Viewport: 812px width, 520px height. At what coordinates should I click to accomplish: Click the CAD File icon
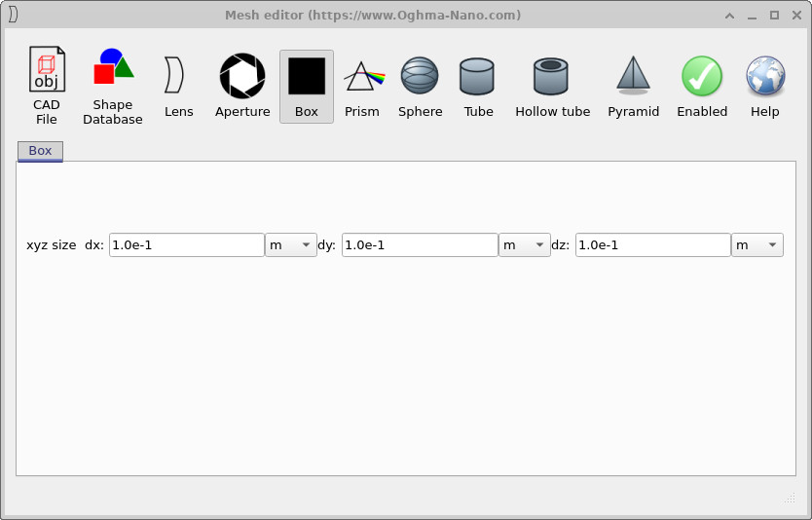pos(47,86)
